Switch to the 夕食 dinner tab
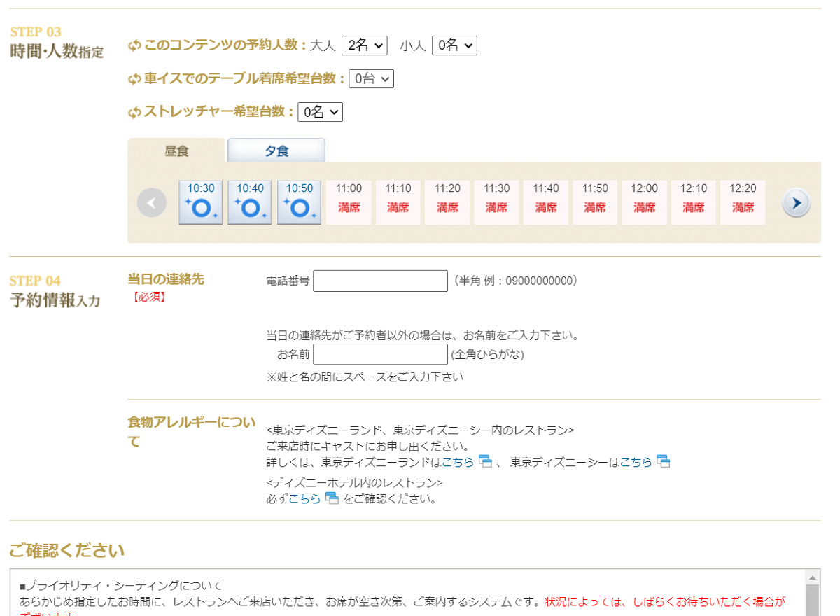 pyautogui.click(x=276, y=150)
